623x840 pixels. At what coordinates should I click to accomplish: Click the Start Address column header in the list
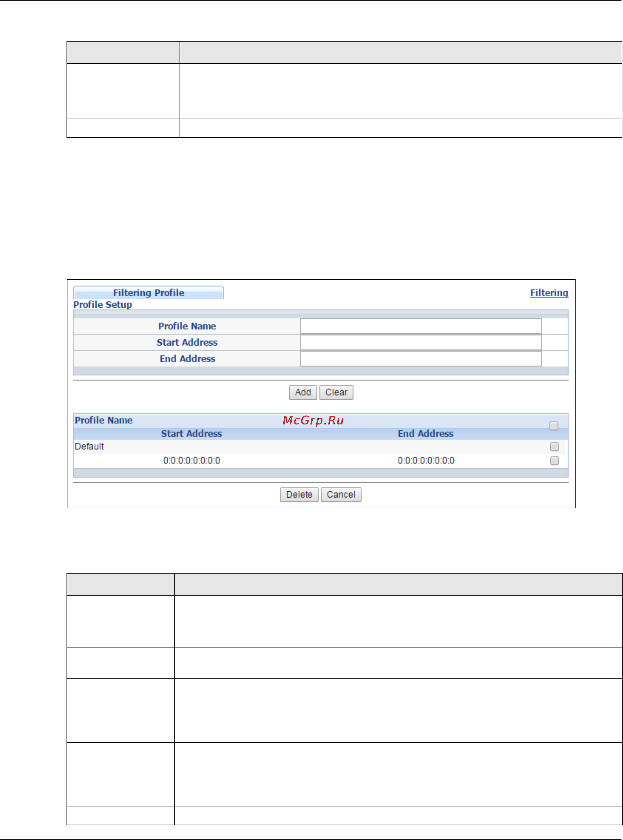click(191, 433)
